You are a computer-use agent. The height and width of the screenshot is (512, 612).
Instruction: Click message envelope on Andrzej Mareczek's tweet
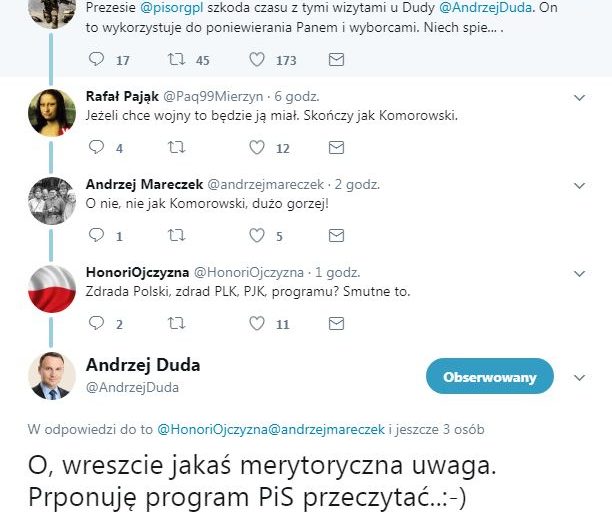[x=336, y=236]
